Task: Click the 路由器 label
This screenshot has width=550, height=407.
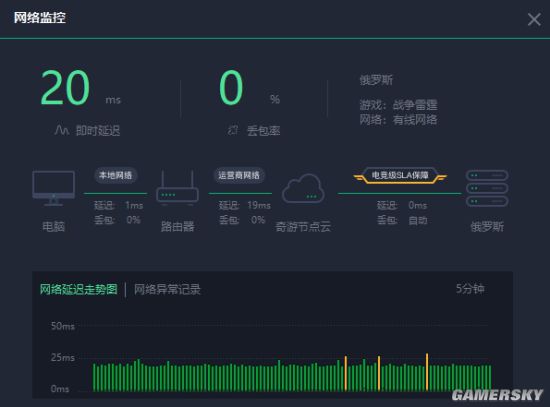Action: tap(177, 226)
